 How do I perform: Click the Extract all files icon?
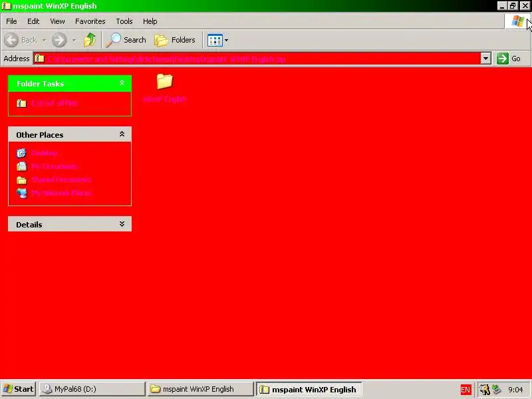(x=21, y=103)
